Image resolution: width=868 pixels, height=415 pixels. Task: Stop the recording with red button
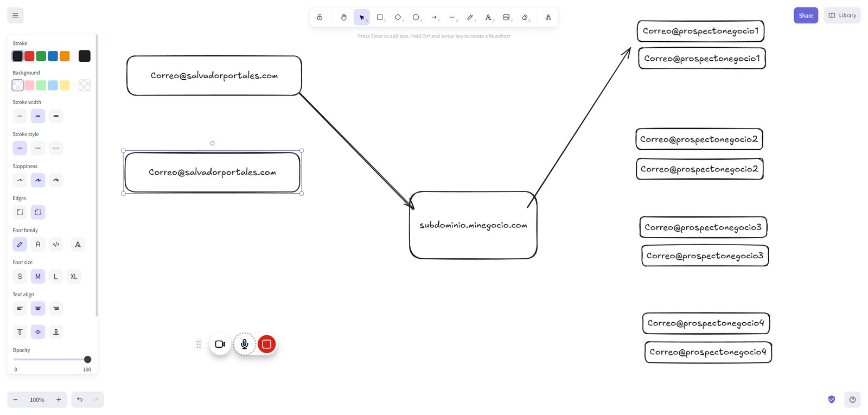click(x=266, y=344)
